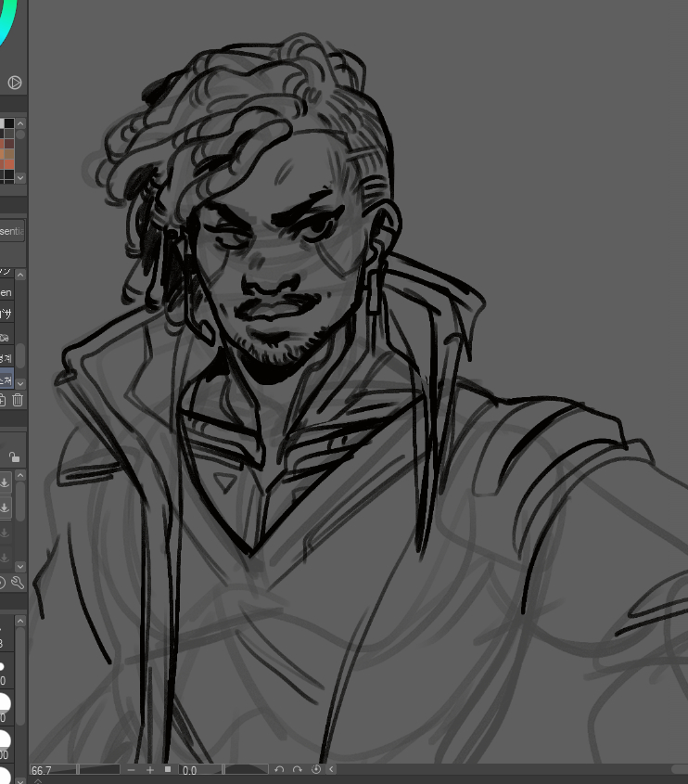Click the 'sentia' button in the left panel
The width and height of the screenshot is (688, 784).
11,231
